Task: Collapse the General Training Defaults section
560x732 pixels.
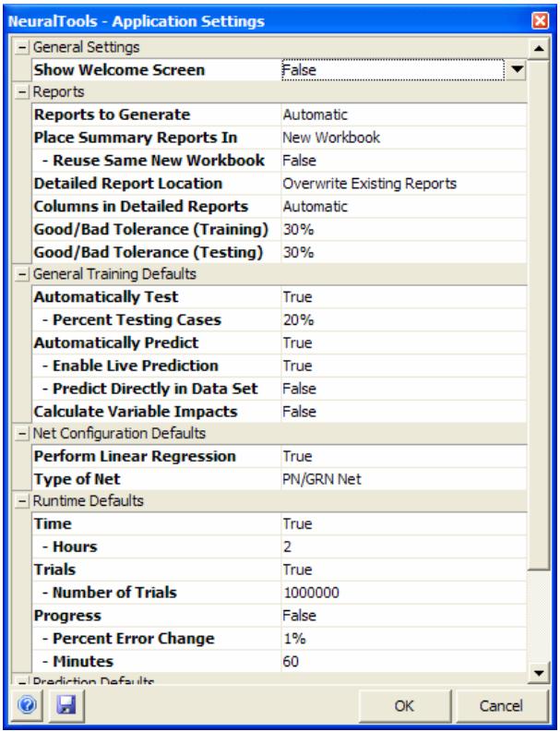Action: pos(21,274)
